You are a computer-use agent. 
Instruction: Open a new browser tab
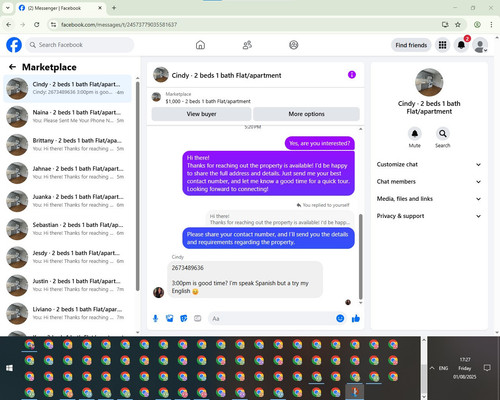114,8
